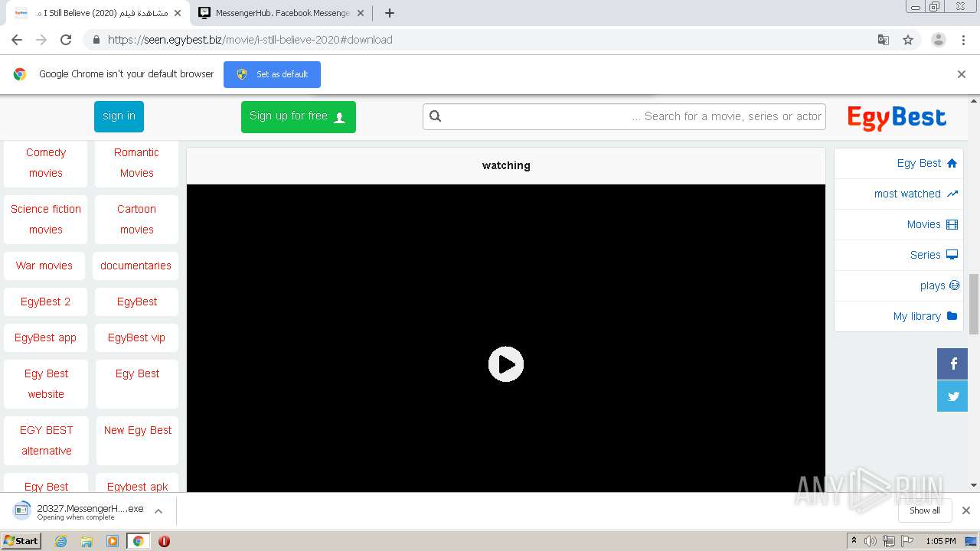Open Series in the sidebar menu

[x=899, y=255]
